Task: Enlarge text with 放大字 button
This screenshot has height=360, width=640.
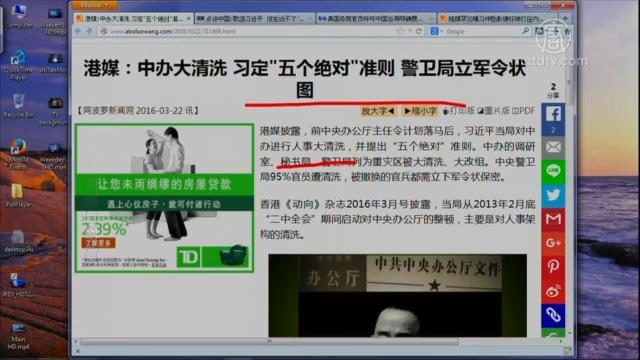Action: (378, 111)
